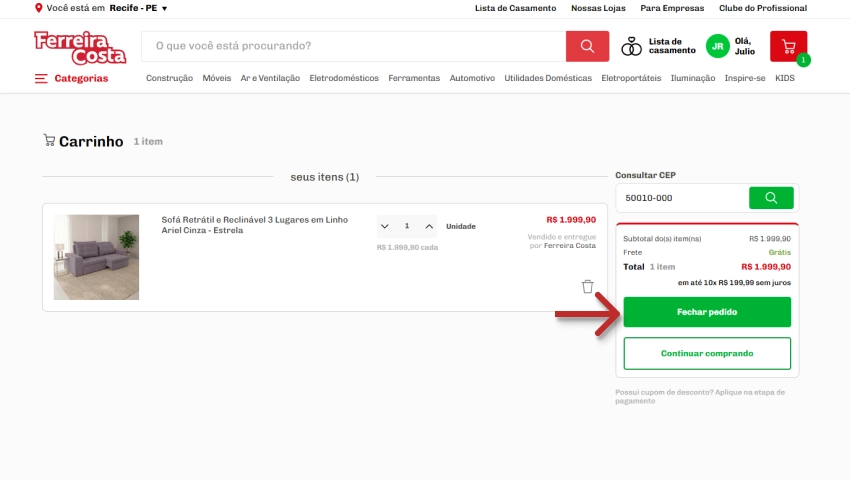Click the 'R$ 1.999,90 cada' unit price
Screen dimensions: 850x480
coord(407,247)
